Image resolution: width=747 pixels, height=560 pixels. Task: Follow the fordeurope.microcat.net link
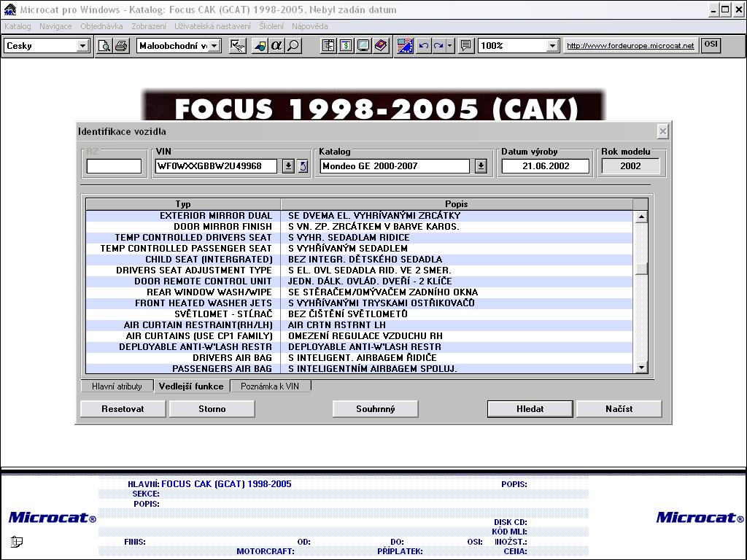coord(630,46)
